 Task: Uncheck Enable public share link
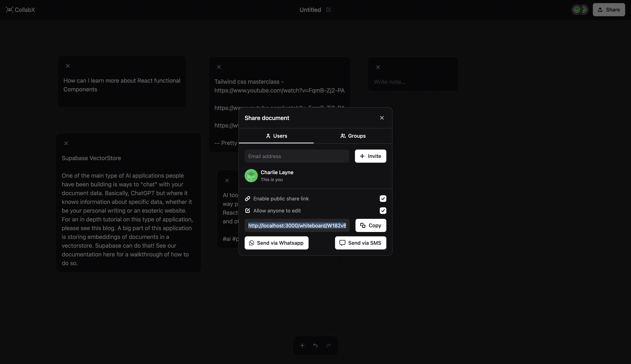[383, 198]
